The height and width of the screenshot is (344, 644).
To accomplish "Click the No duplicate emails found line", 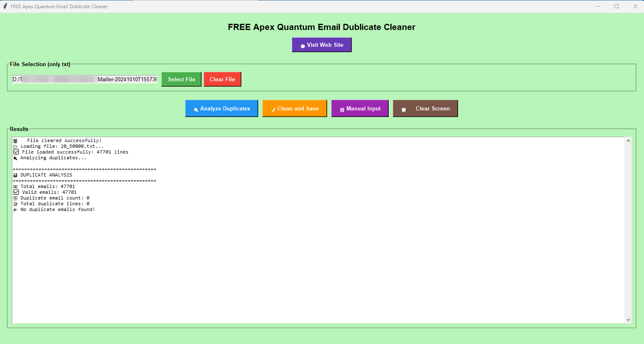I will 57,209.
